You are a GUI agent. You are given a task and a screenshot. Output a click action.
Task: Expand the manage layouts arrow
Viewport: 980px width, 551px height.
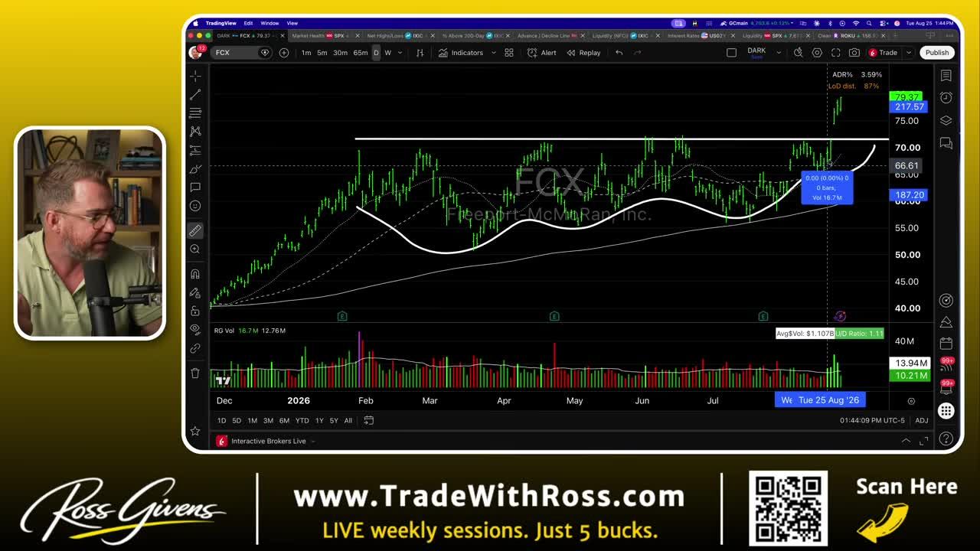point(779,53)
